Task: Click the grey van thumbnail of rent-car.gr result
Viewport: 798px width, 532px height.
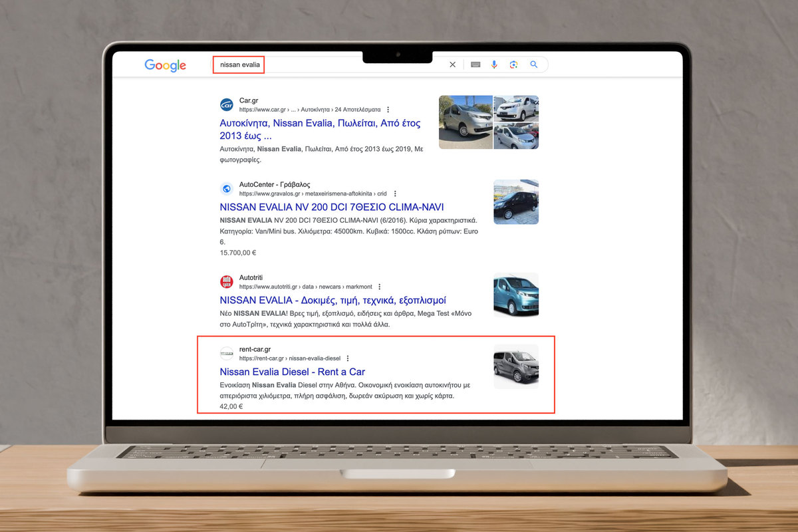Action: coord(516,366)
